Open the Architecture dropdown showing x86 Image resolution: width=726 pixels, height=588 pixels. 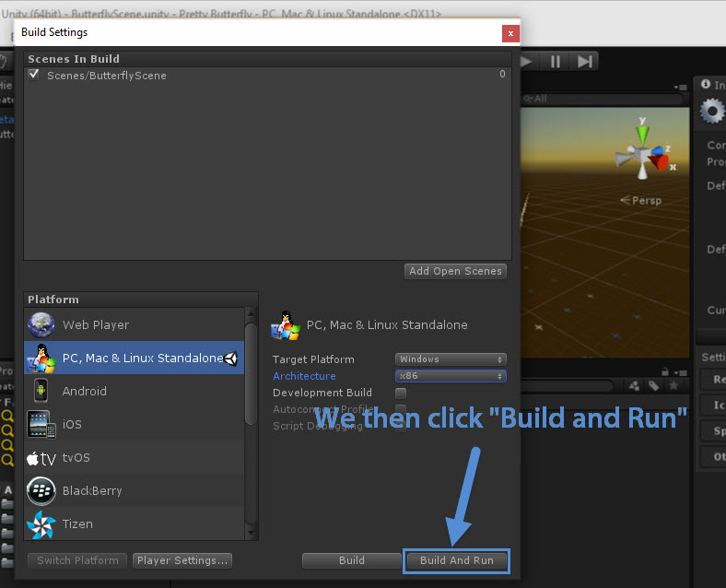pos(451,376)
